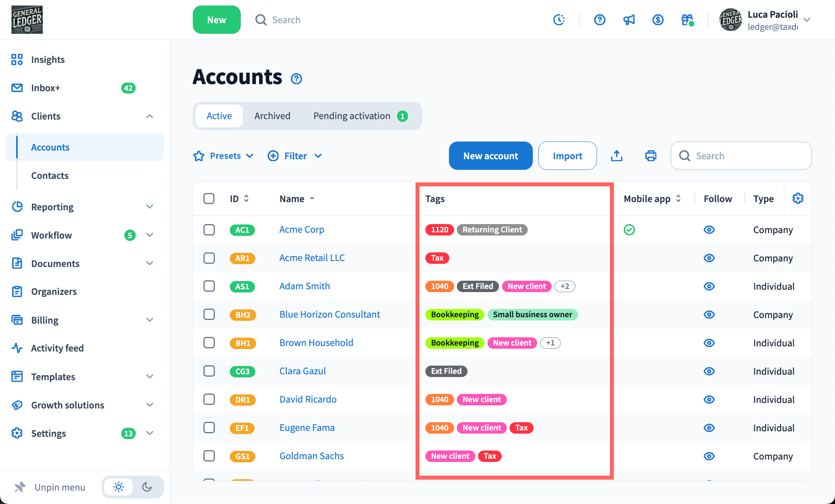Open table column settings gear
Viewport: 835px width, 504px height.
tap(798, 199)
